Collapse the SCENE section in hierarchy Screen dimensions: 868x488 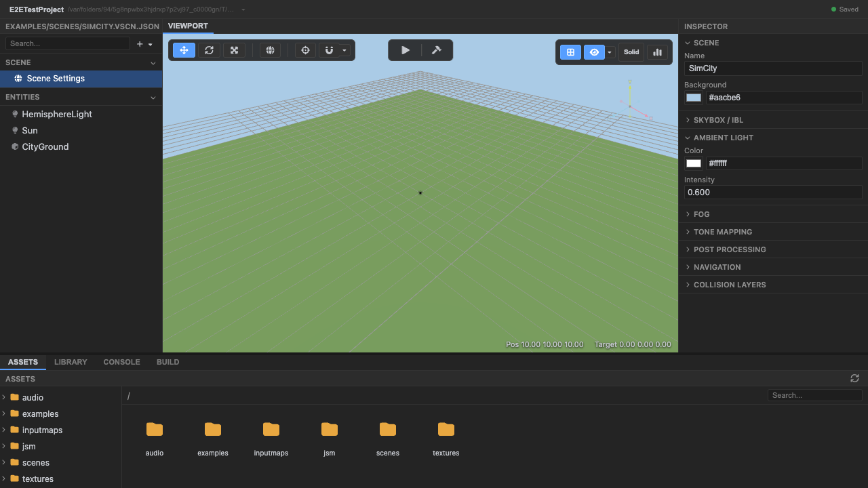[x=153, y=62]
